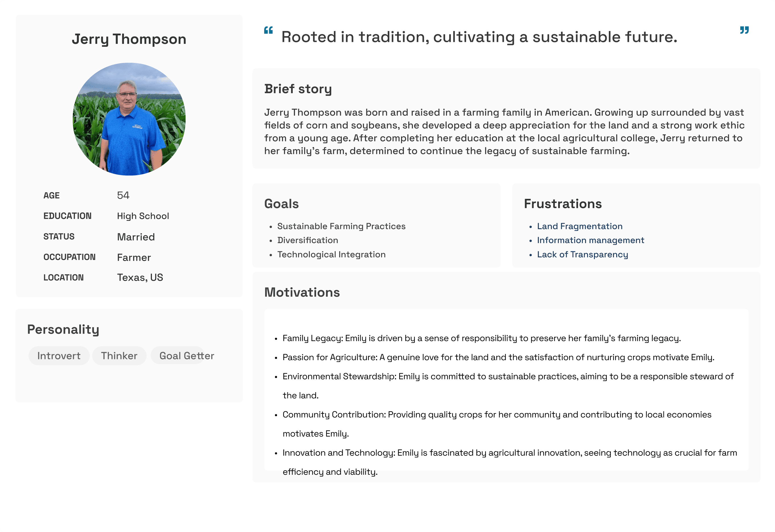The image size is (775, 532).
Task: Click the Introvert personality tag
Action: point(59,356)
